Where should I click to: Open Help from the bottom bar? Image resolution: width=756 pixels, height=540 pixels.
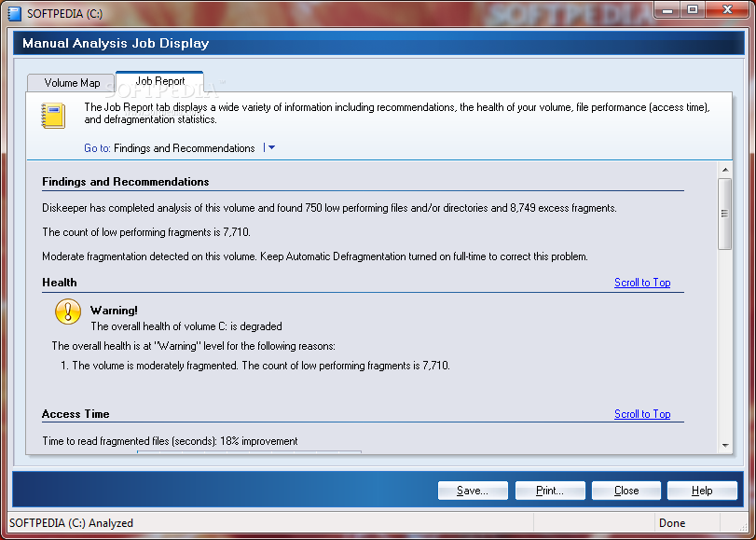[702, 491]
